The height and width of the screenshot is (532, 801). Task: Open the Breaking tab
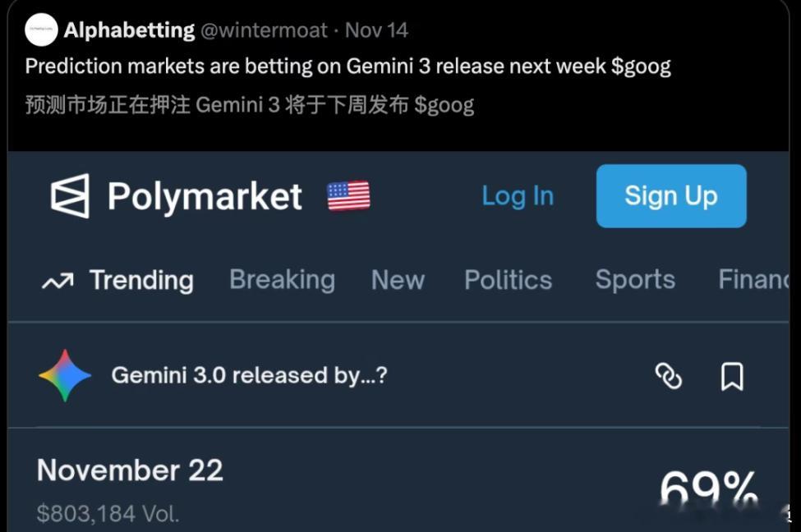[282, 280]
